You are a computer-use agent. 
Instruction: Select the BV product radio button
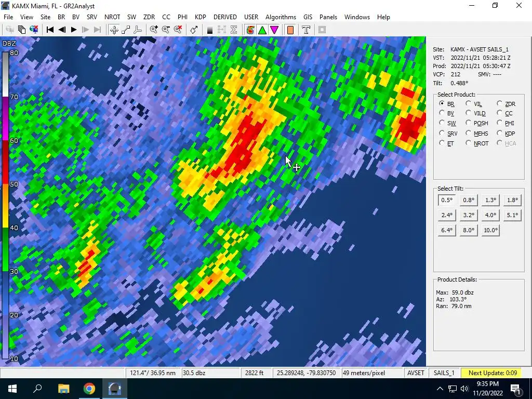[x=442, y=113]
